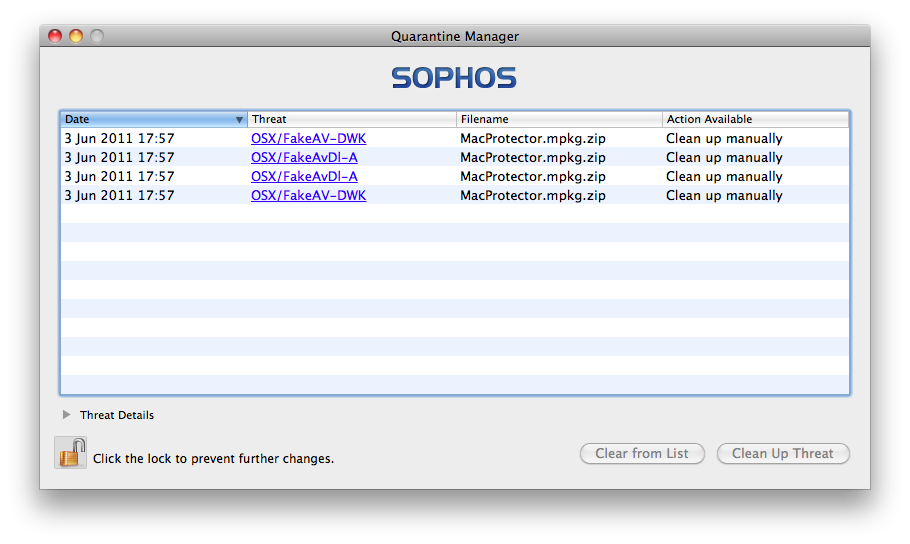
Task: Select the second row's date cell
Action: point(120,157)
